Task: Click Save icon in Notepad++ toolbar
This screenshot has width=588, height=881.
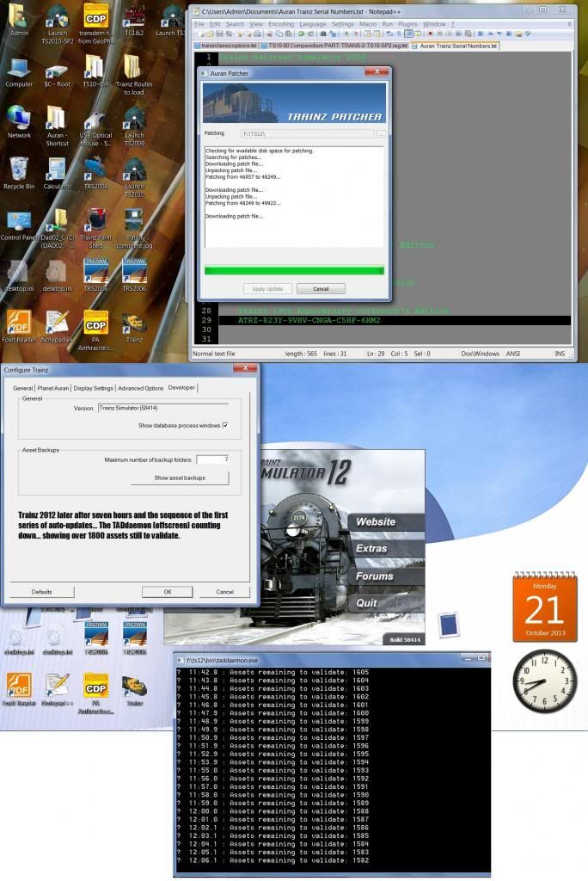Action: pyautogui.click(x=219, y=34)
